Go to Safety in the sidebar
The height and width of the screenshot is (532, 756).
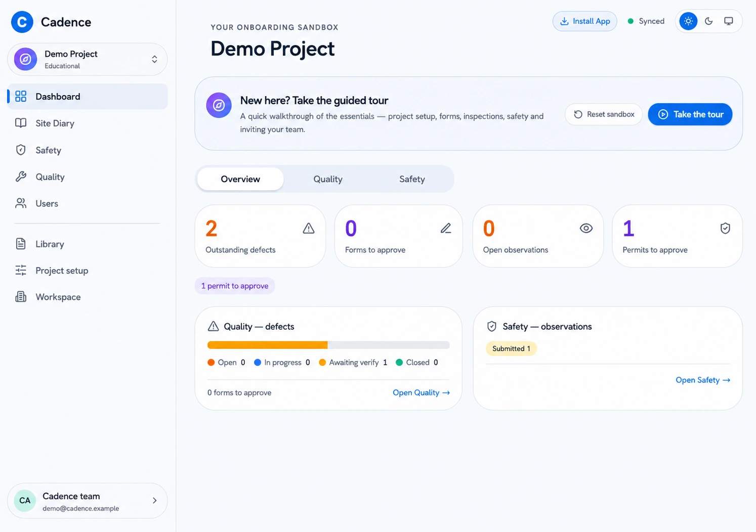(88, 150)
